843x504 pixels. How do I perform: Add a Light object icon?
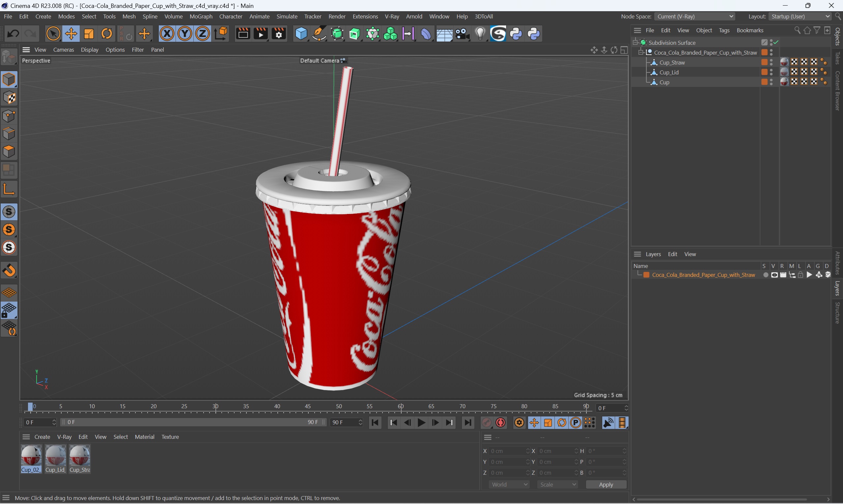click(480, 34)
